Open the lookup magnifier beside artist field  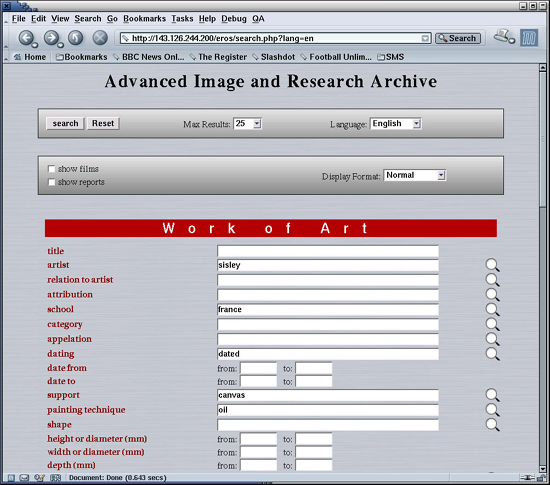coord(492,265)
